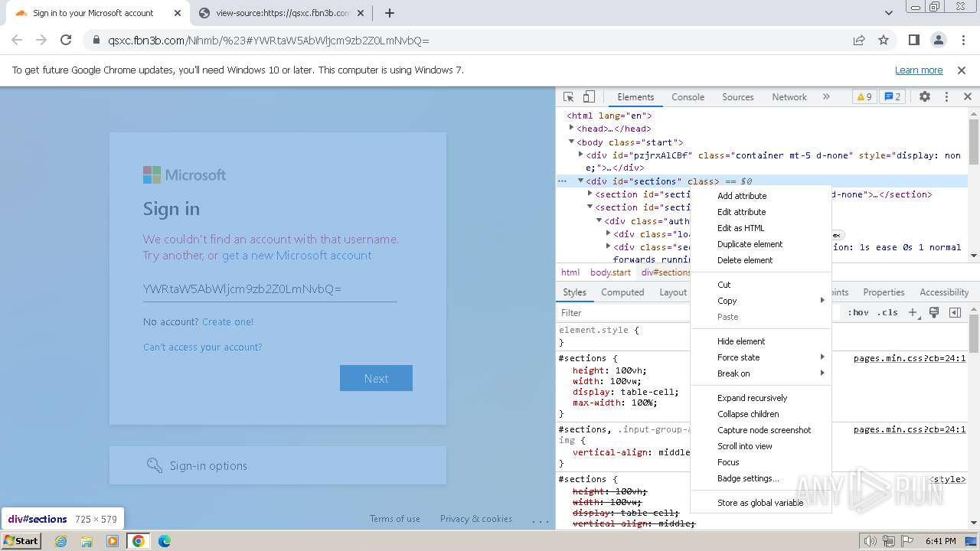Screen dimensions: 980x551
Task: Collapse the body class start node
Action: click(571, 142)
